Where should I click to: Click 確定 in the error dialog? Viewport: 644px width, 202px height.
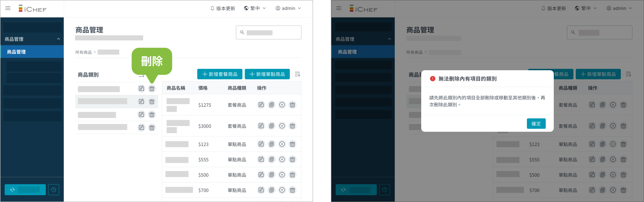(x=536, y=124)
